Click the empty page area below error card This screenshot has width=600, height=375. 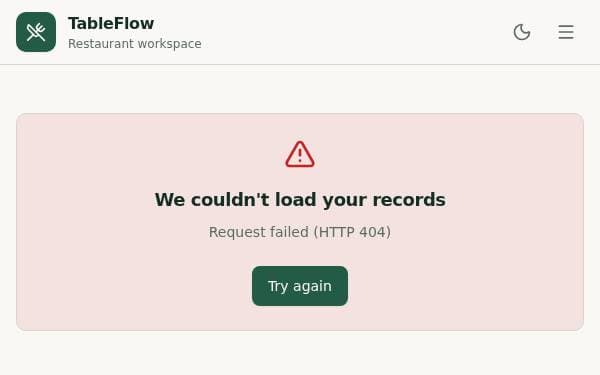300,354
